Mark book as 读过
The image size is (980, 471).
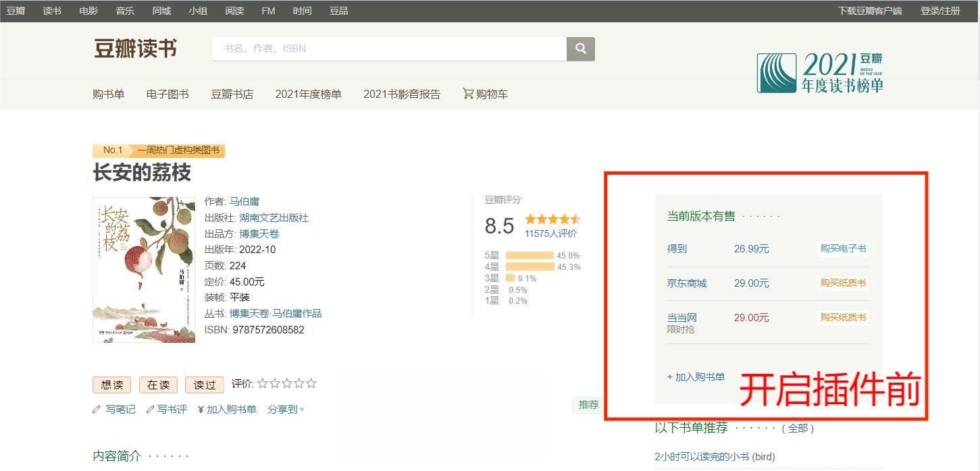tap(205, 385)
